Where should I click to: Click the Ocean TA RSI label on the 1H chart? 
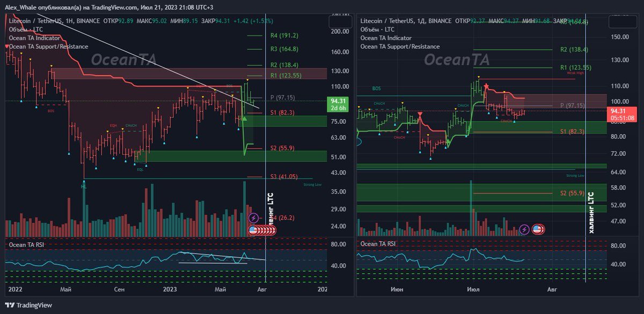tap(27, 244)
